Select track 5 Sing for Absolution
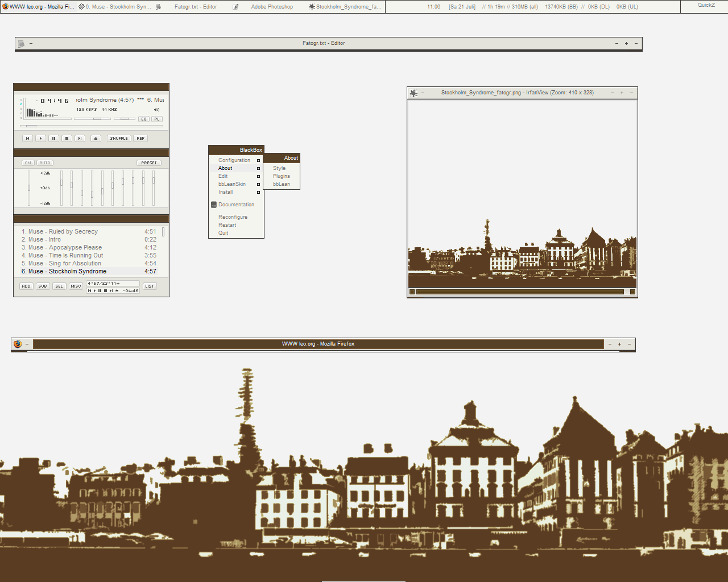 click(89, 263)
